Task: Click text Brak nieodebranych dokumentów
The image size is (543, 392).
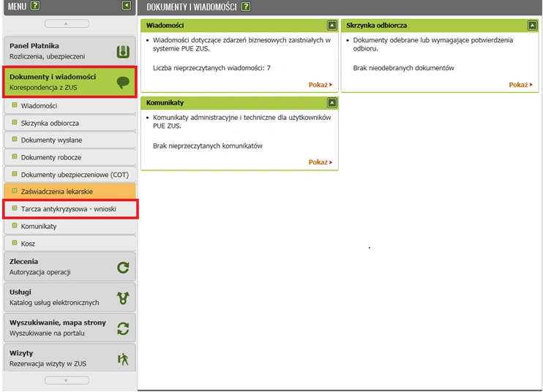Action: click(403, 68)
